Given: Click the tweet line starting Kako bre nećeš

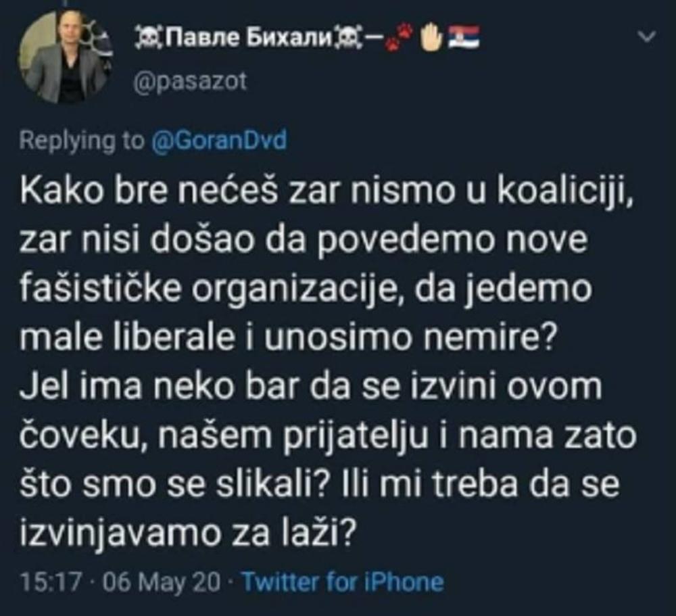Looking at the screenshot, I should tap(327, 190).
